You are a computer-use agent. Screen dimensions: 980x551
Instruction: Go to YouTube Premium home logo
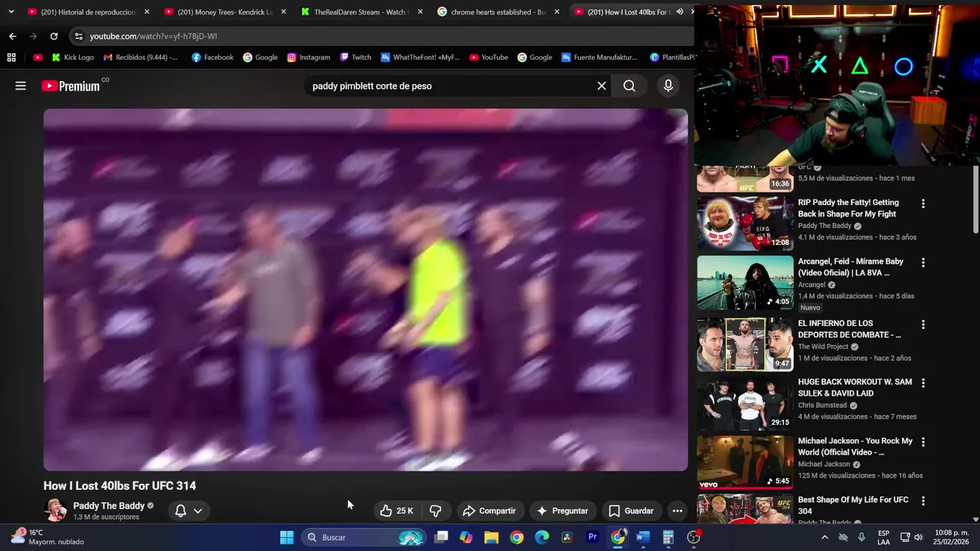[70, 86]
